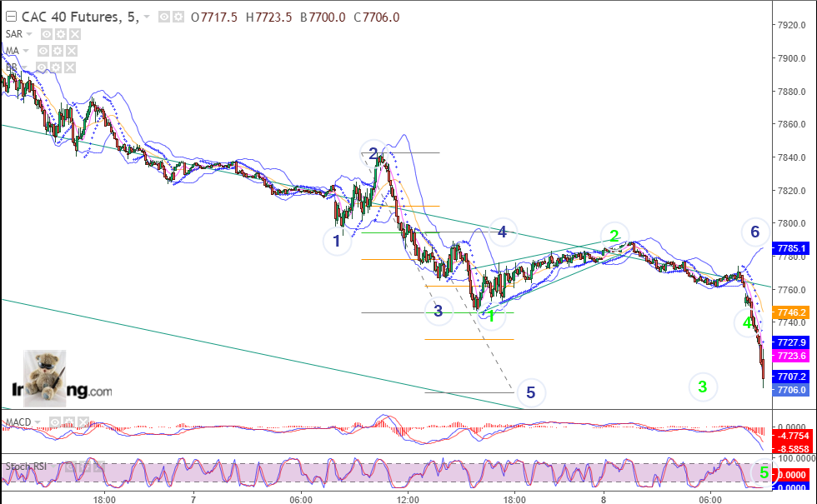
Task: Click the MACD indicator label
Action: coord(18,422)
